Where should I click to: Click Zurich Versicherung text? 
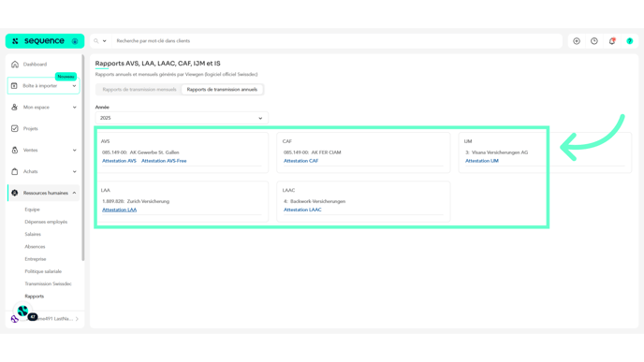click(x=148, y=201)
